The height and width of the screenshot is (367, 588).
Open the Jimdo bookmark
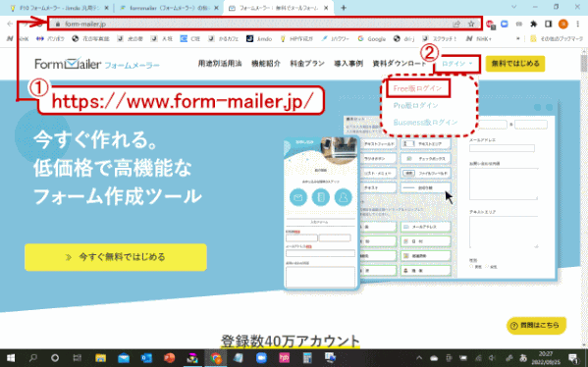[x=259, y=38]
